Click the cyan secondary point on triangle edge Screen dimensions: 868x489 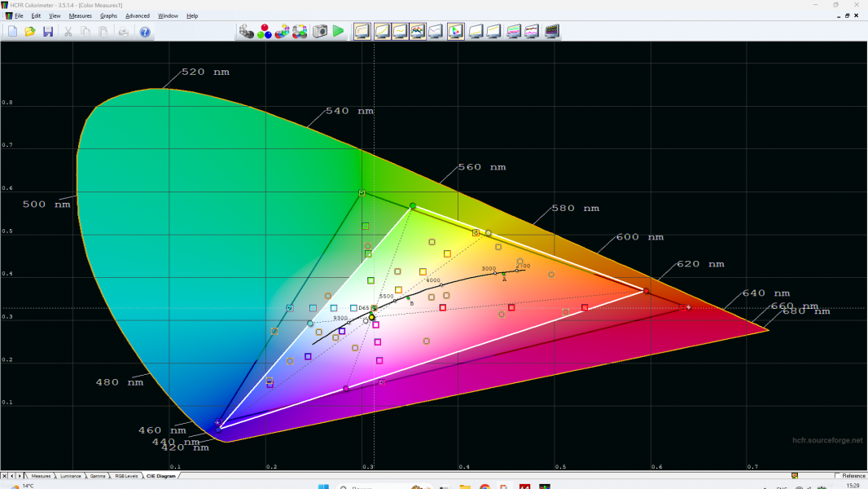310,324
